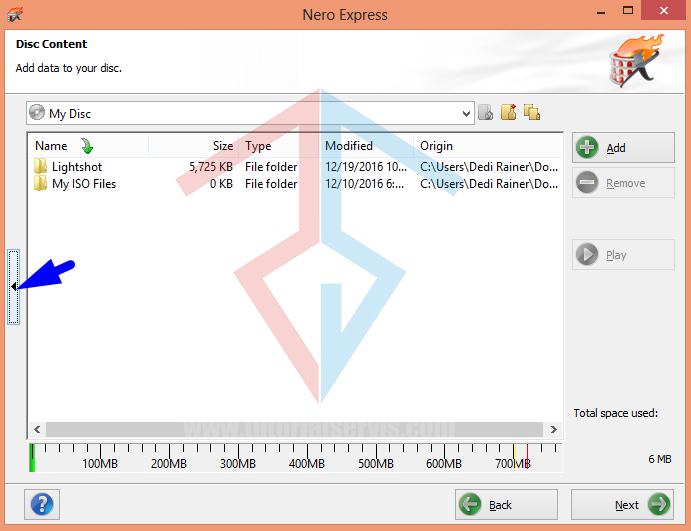Click the Play button
The height and width of the screenshot is (531, 691).
click(623, 255)
